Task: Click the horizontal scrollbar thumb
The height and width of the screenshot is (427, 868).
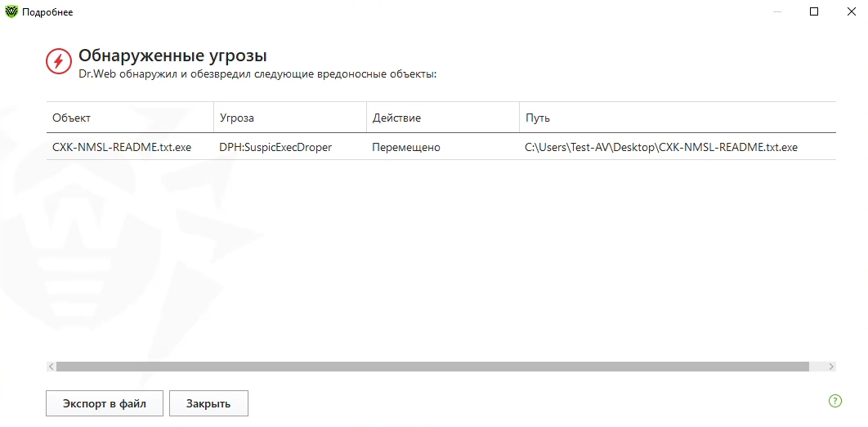Action: 432,366
